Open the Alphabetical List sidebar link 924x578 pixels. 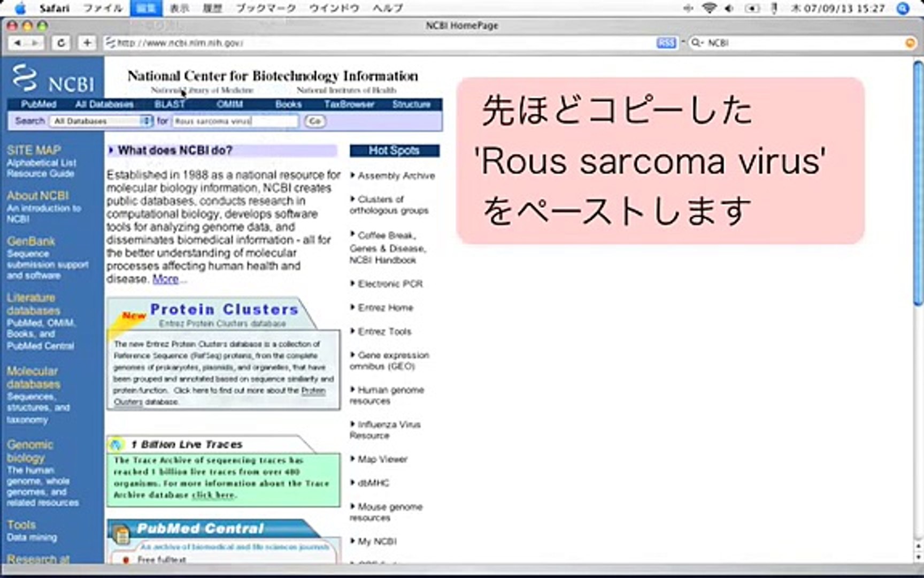pos(42,163)
